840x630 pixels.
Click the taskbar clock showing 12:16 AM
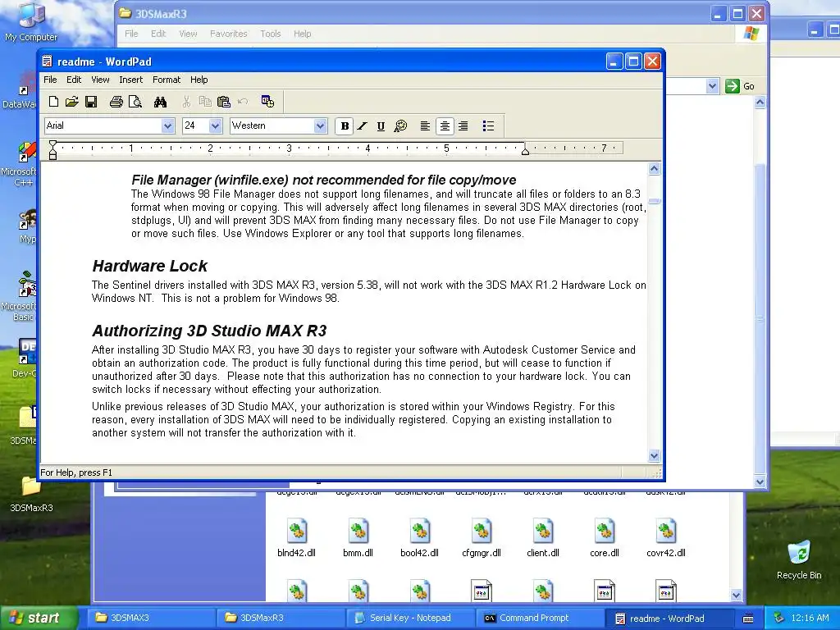click(x=810, y=618)
